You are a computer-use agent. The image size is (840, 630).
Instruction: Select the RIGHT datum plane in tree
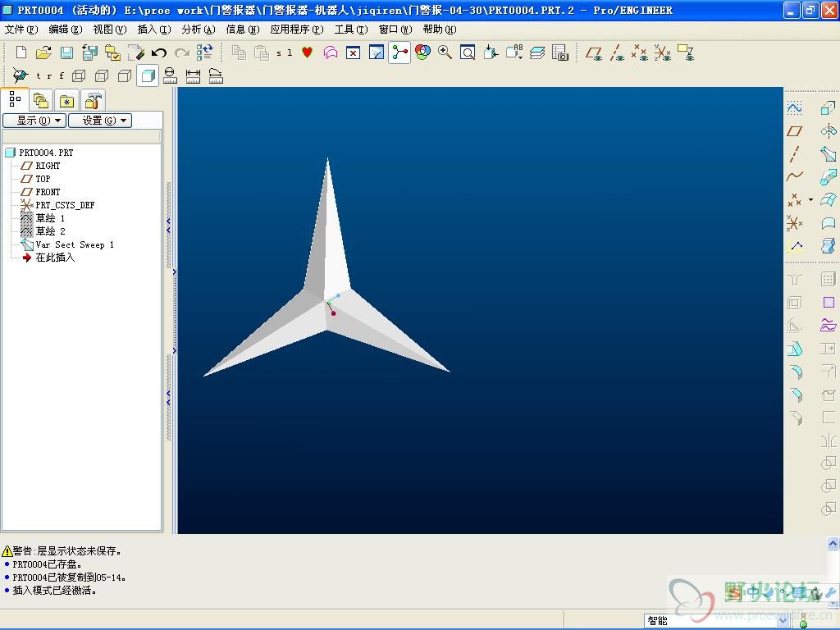click(48, 166)
